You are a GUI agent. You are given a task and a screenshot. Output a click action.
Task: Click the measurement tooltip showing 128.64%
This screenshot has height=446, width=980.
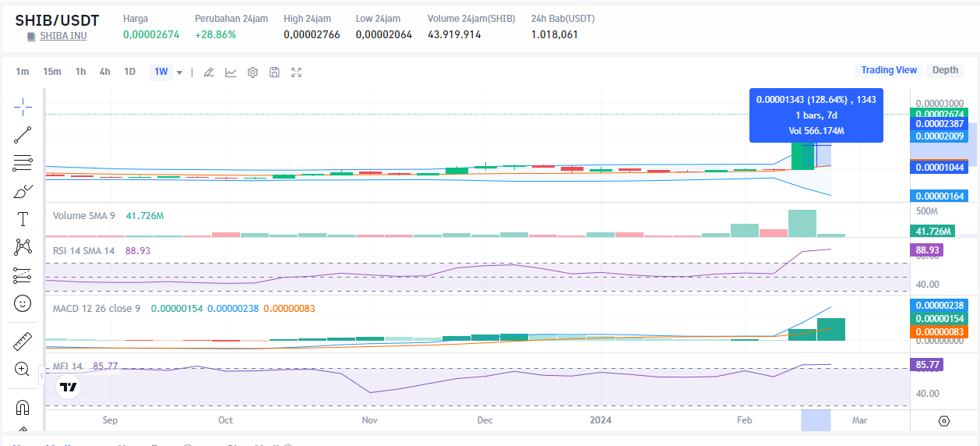coord(816,115)
